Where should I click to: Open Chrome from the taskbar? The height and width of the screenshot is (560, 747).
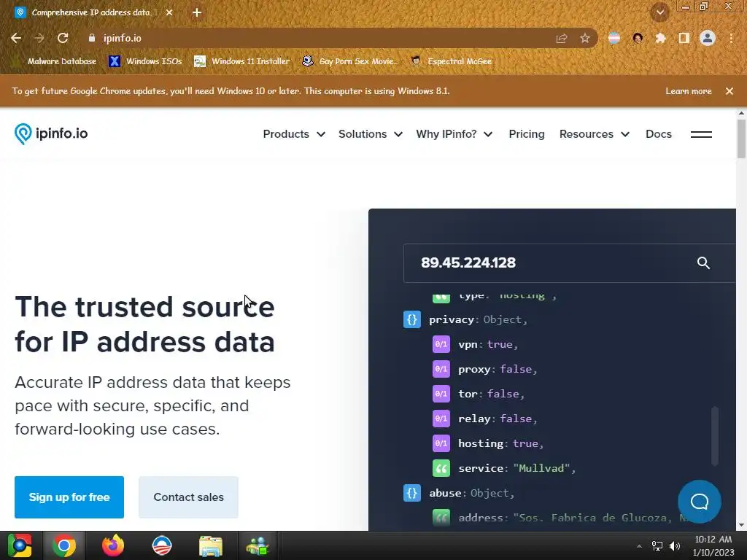point(64,545)
